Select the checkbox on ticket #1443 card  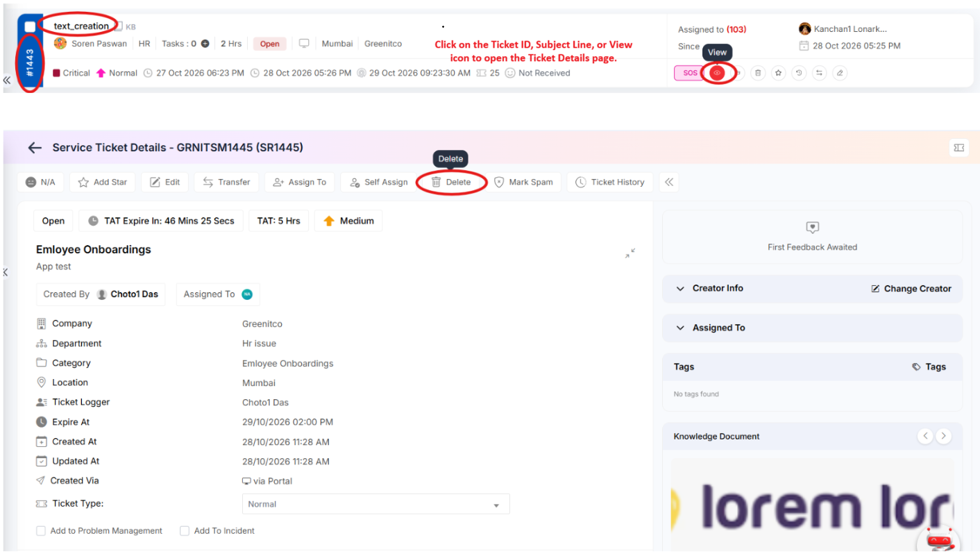coord(30,26)
